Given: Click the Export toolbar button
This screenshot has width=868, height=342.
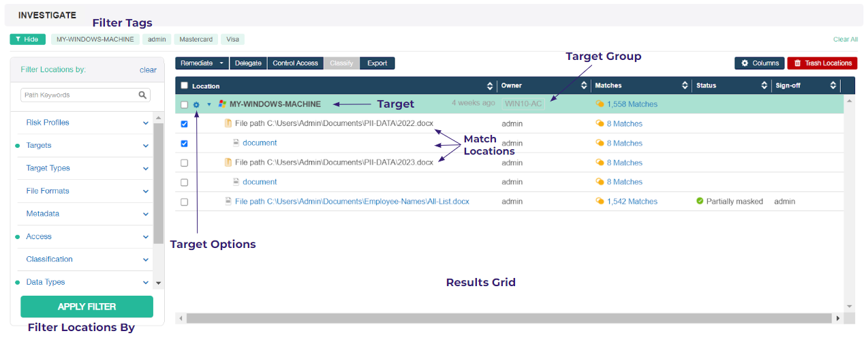Looking at the screenshot, I should tap(377, 63).
